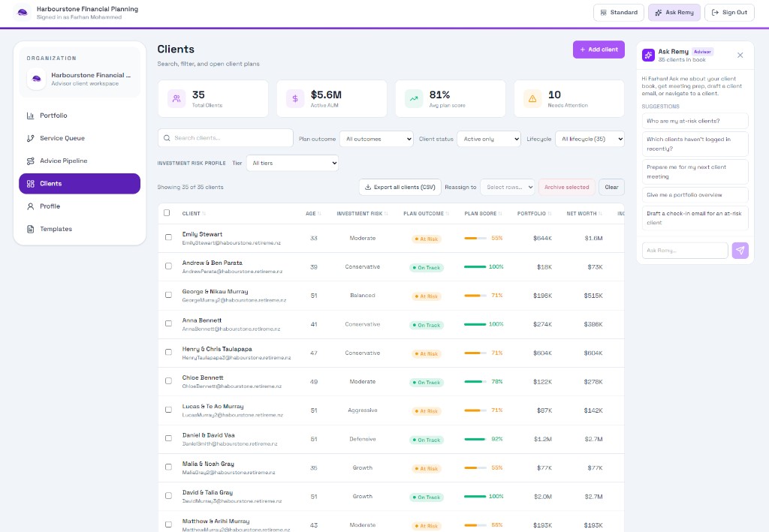Click the Standard view button

[619, 13]
